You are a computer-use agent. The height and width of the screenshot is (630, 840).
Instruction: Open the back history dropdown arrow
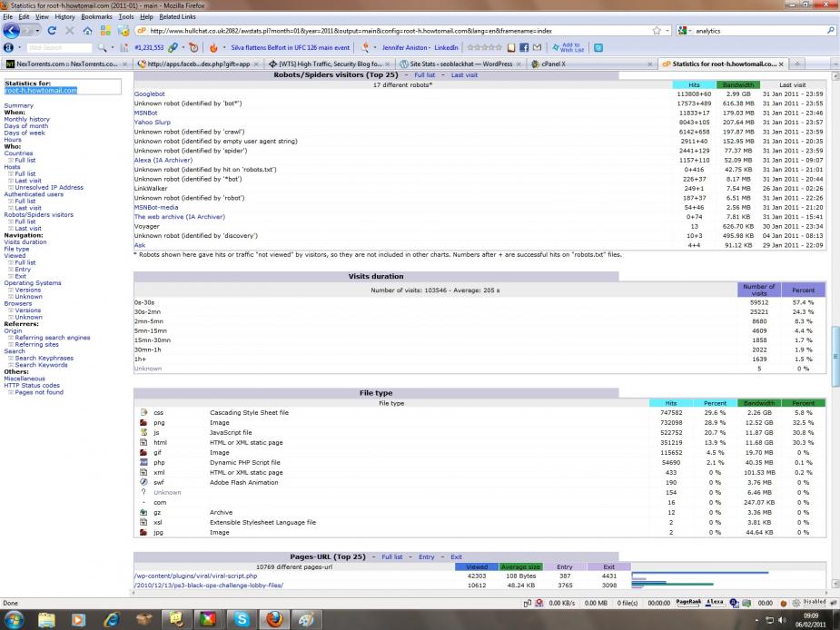click(37, 31)
